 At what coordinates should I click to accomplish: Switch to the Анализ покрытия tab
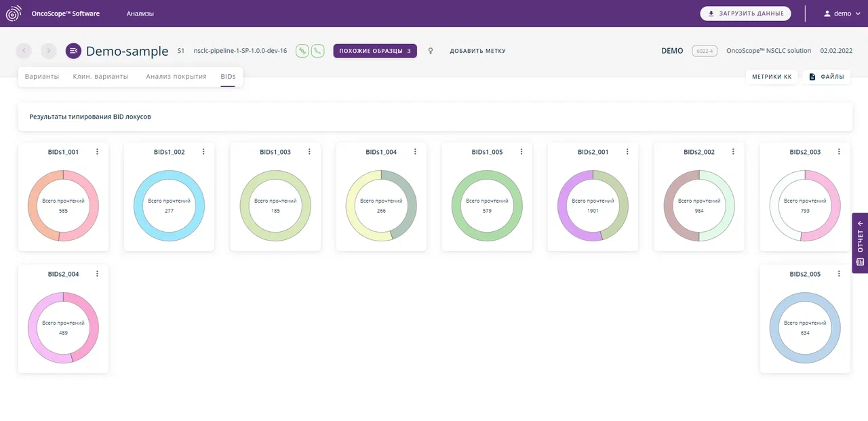pos(176,77)
